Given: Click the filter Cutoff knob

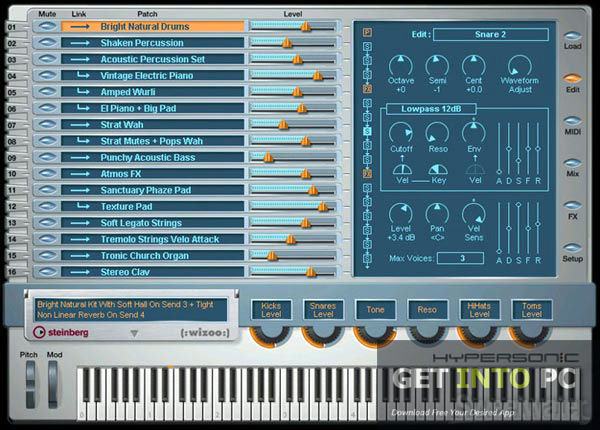Looking at the screenshot, I should point(401,134).
